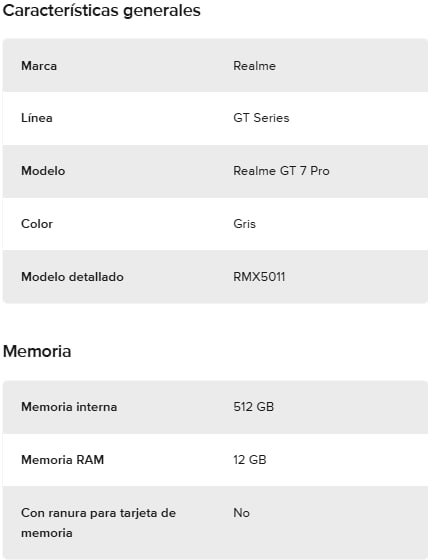Select the 'Características generales' heading
The height and width of the screenshot is (560, 428).
coord(101,11)
